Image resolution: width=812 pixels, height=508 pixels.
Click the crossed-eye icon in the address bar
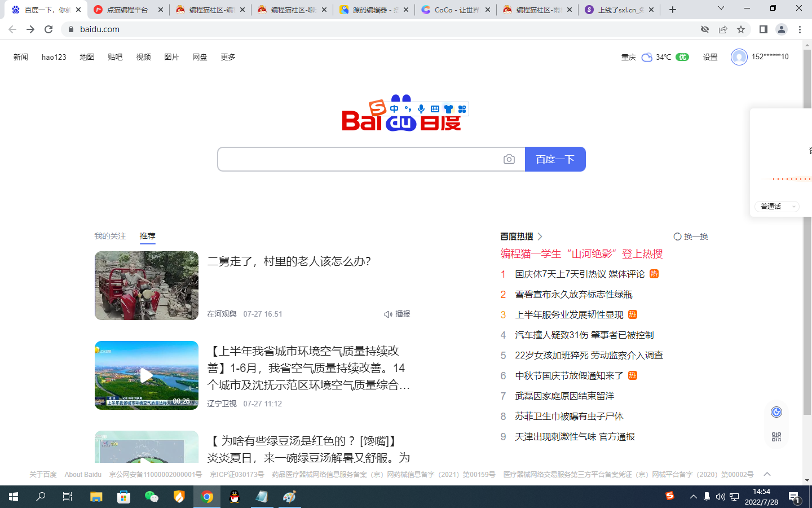coord(705,29)
